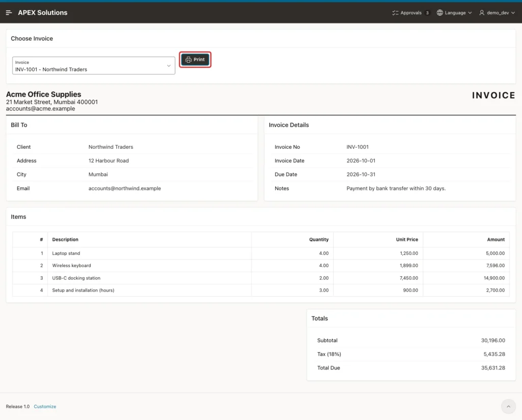Expand the demo_dev account menu chevron
522x420 pixels.
tap(513, 13)
